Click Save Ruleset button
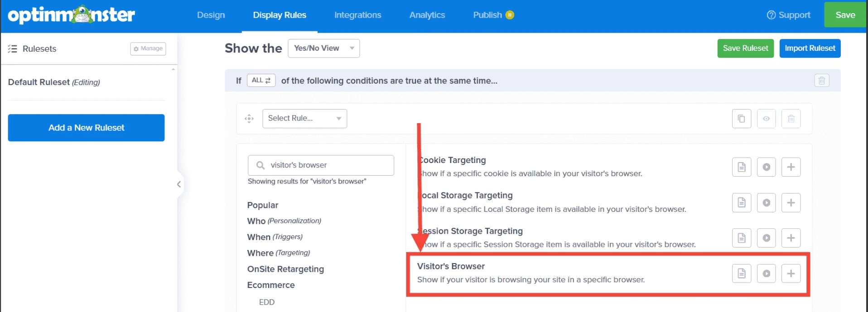Image resolution: width=868 pixels, height=312 pixels. [745, 48]
